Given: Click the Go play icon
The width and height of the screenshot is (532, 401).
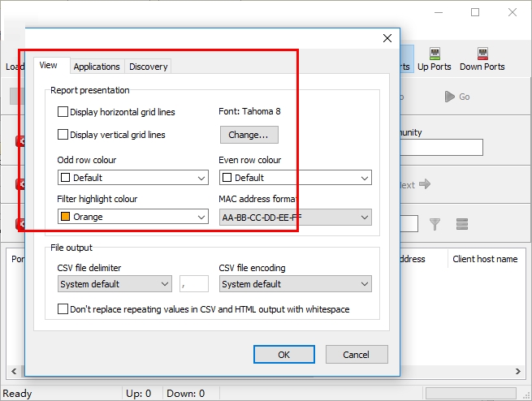Looking at the screenshot, I should (x=449, y=97).
